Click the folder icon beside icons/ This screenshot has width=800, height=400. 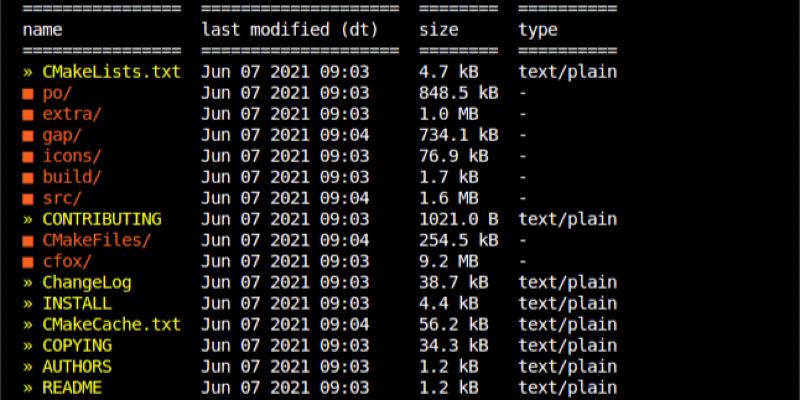(x=28, y=156)
